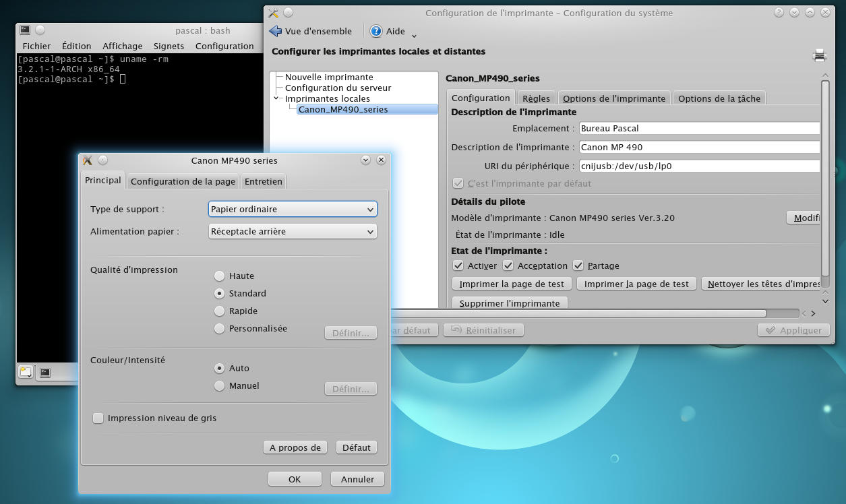This screenshot has height=504, width=846.
Task: Toggle the Partage checkbox
Action: click(x=578, y=265)
